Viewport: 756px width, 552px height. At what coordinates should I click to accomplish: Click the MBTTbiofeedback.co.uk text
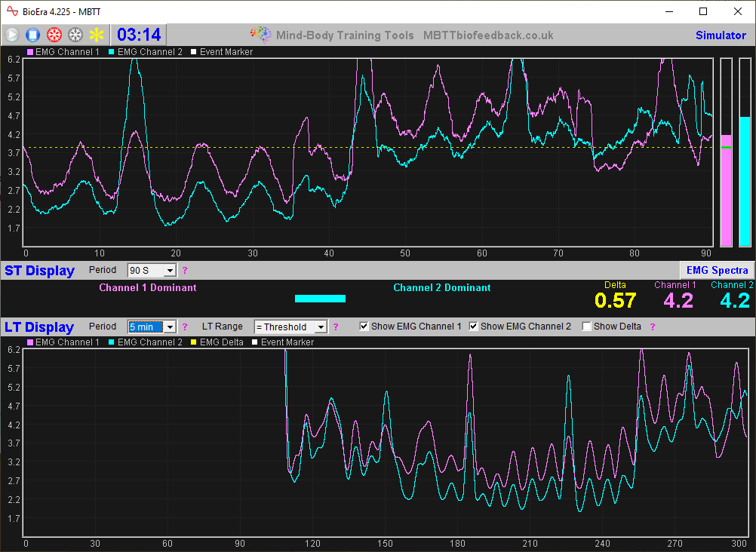490,35
